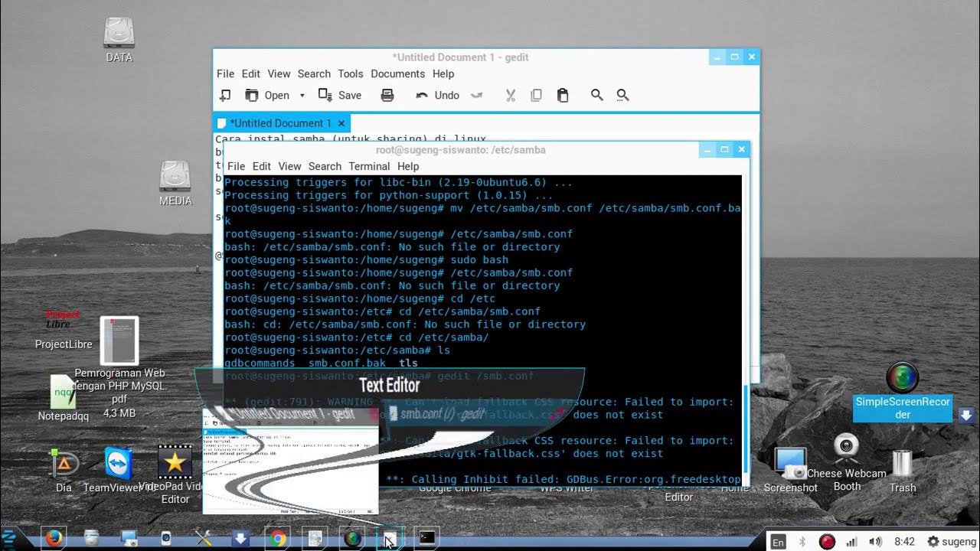Create a new document in gedit toolbar
This screenshot has width=980, height=551.
tap(225, 95)
